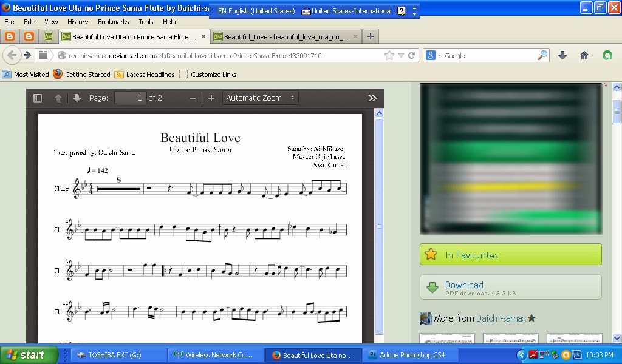Zoom in the PDF with plus button
This screenshot has height=364, width=622.
(211, 98)
